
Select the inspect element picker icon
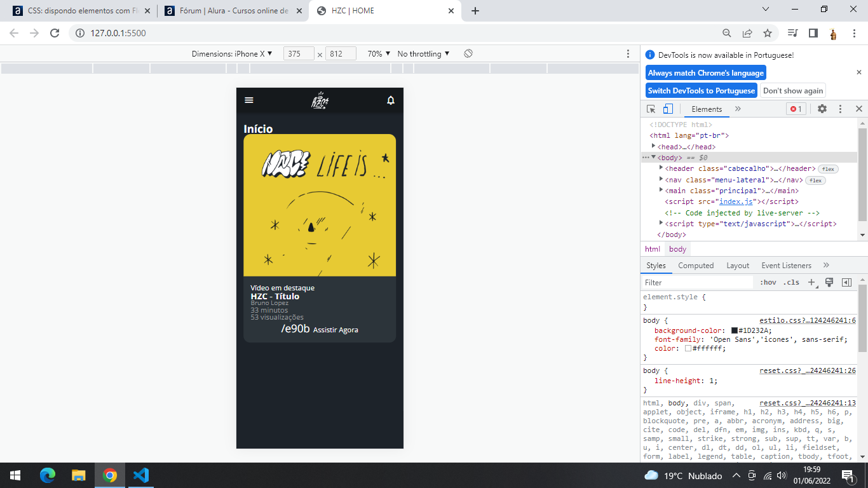coord(651,109)
